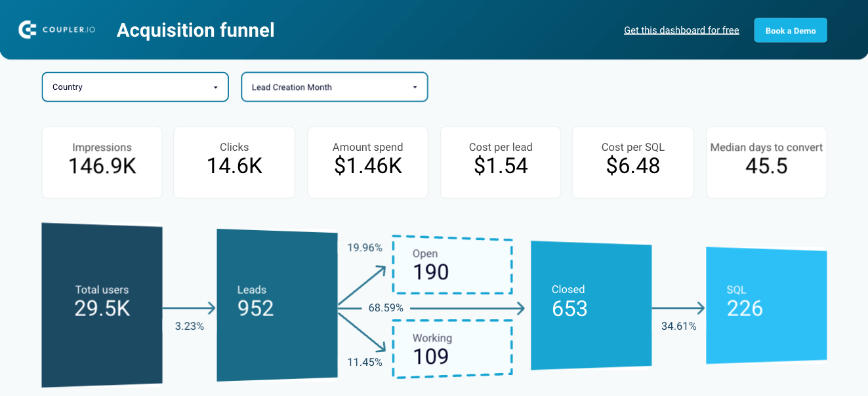Select the Country filter box

[x=135, y=87]
